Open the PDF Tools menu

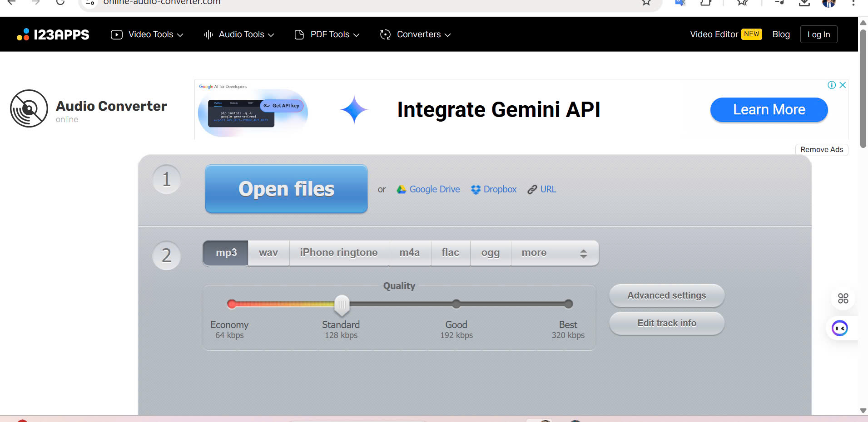tap(327, 34)
